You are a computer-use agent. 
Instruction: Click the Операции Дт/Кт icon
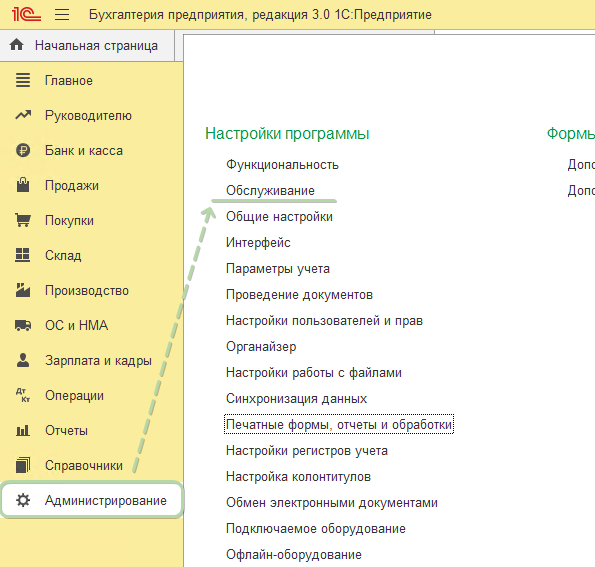pyautogui.click(x=23, y=395)
